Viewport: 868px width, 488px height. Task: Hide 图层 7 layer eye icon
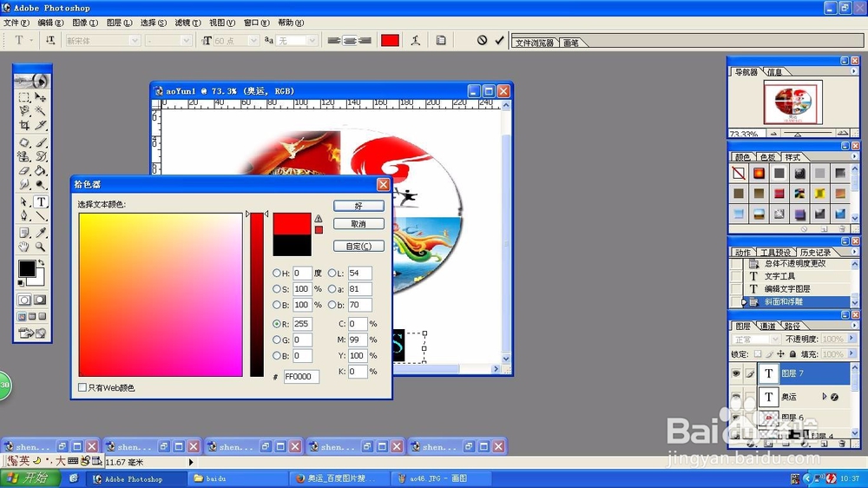[736, 373]
